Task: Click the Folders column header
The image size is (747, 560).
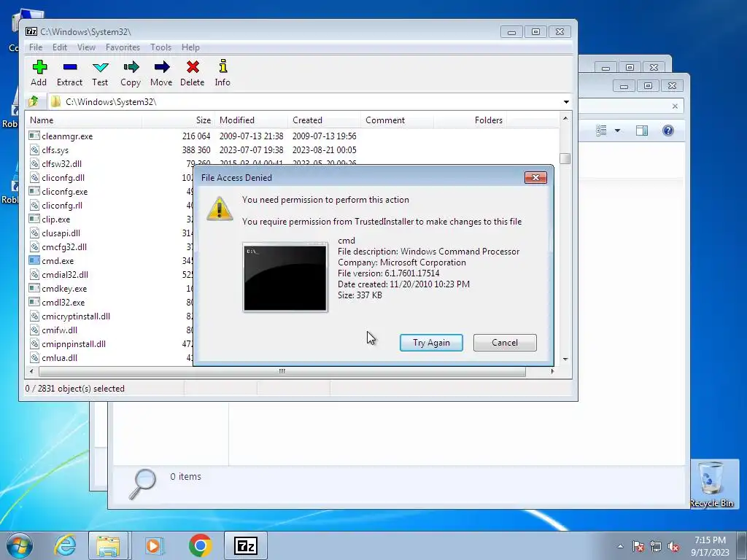Action: click(470, 120)
